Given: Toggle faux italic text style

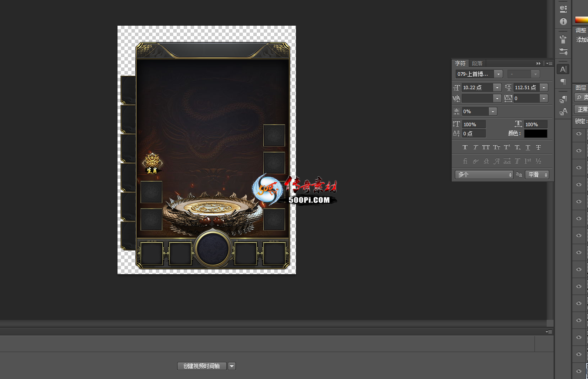Looking at the screenshot, I should [475, 148].
